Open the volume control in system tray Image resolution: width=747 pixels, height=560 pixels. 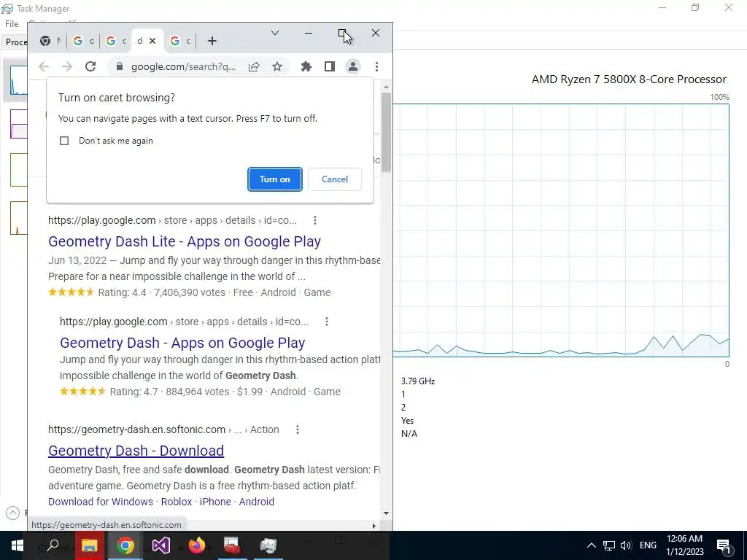[x=626, y=545]
